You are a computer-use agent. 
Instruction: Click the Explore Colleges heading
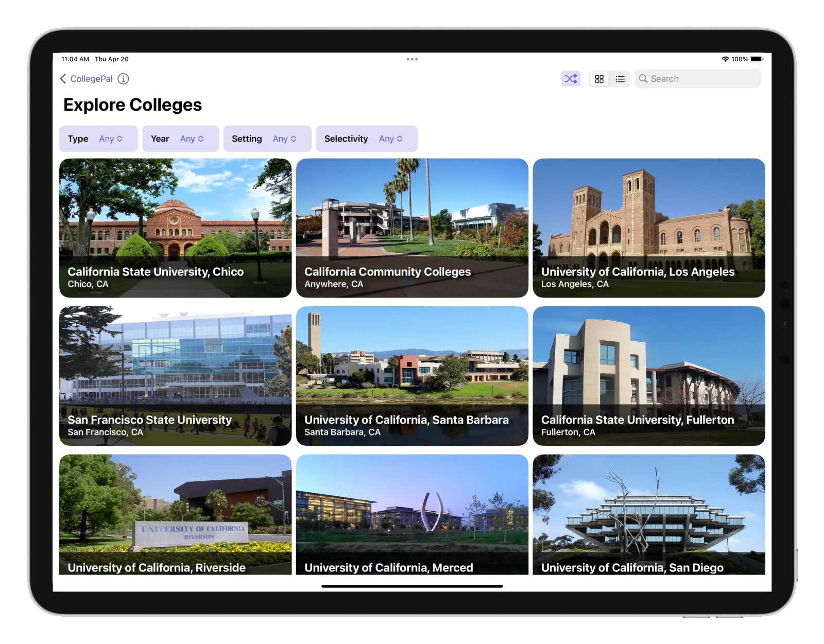point(133,105)
